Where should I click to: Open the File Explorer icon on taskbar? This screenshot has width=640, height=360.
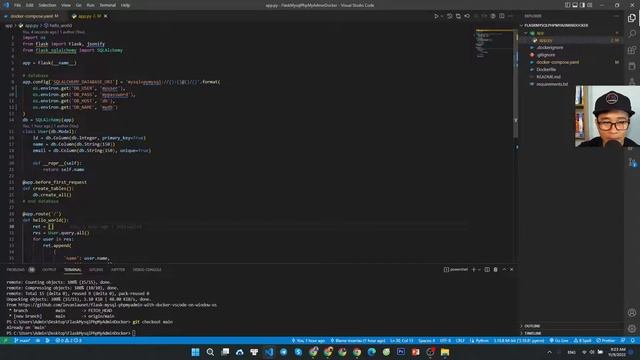tap(445, 352)
